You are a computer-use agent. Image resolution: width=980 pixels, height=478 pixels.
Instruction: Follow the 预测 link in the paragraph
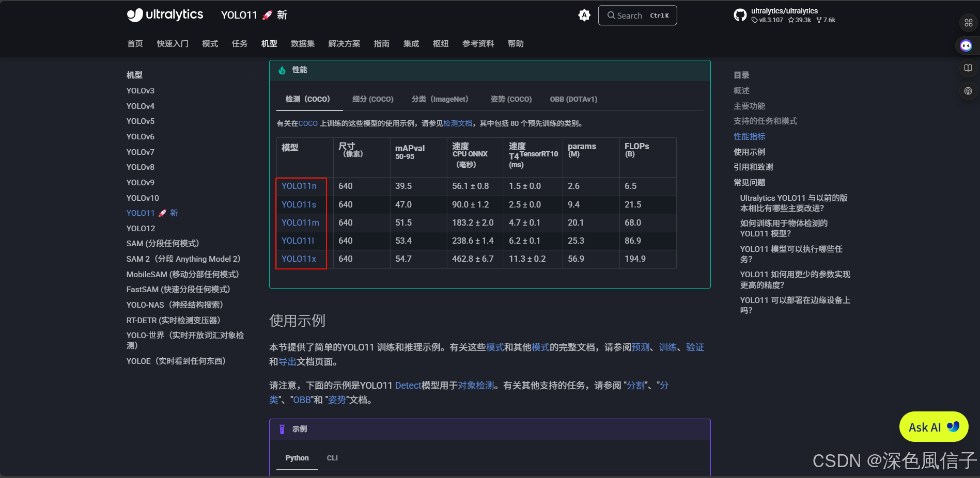click(x=641, y=347)
